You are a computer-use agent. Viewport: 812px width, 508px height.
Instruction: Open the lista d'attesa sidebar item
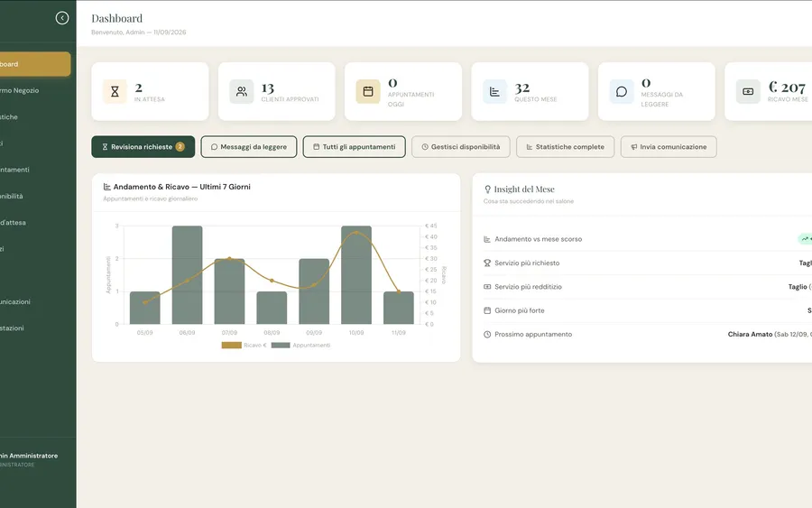tap(35, 223)
